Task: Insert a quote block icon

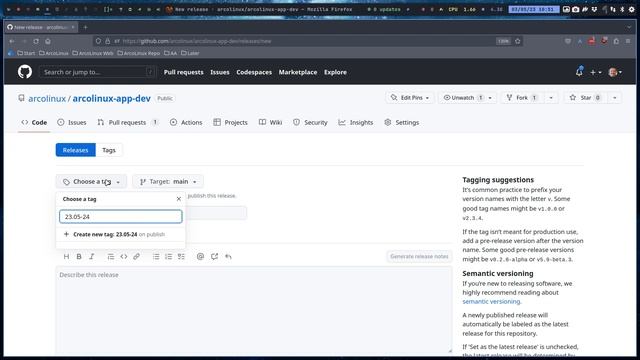Action: point(111,256)
